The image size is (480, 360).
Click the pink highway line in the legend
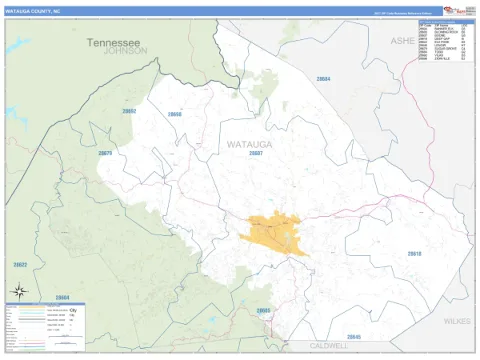coord(32,343)
